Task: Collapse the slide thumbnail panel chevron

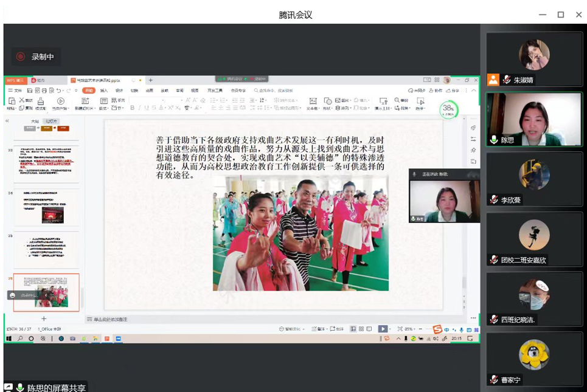Action: click(x=7, y=121)
